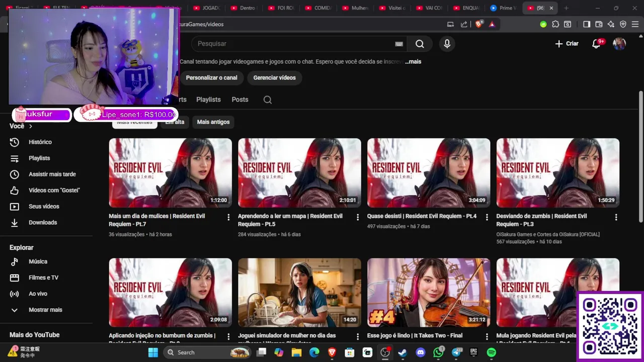The image size is (644, 362).
Task: Open Discord from the taskbar
Action: [x=421, y=352]
